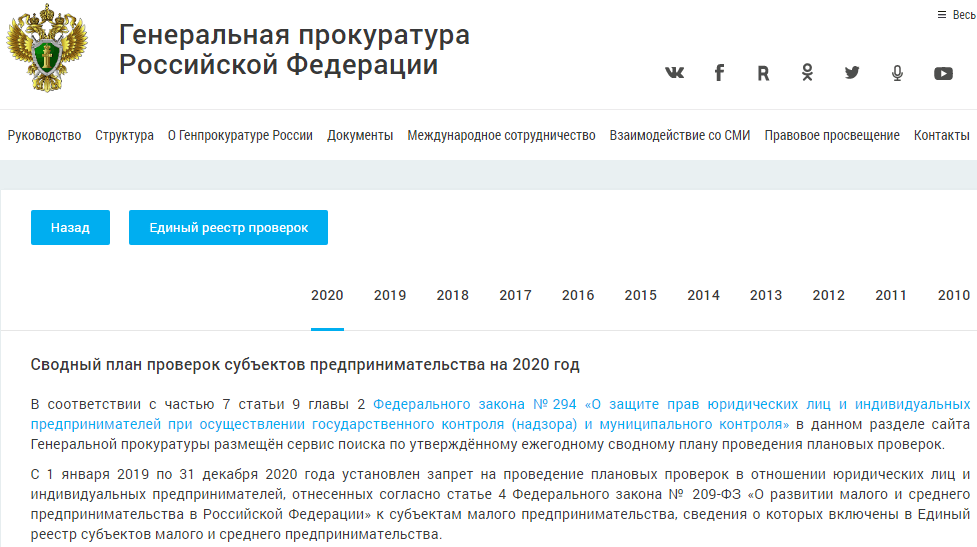This screenshot has width=977, height=547.
Task: Open the Руководство menu item
Action: click(x=44, y=135)
